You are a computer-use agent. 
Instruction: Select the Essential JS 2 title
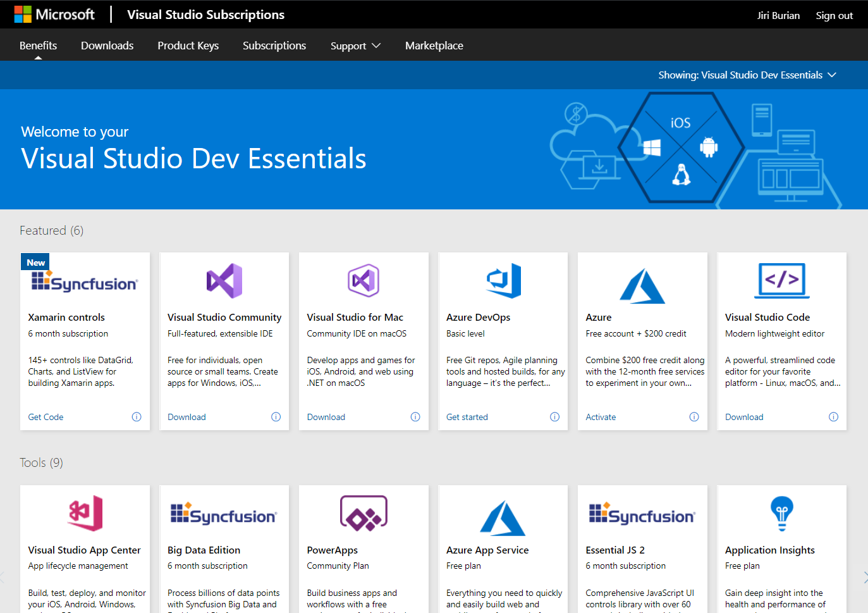tap(615, 550)
